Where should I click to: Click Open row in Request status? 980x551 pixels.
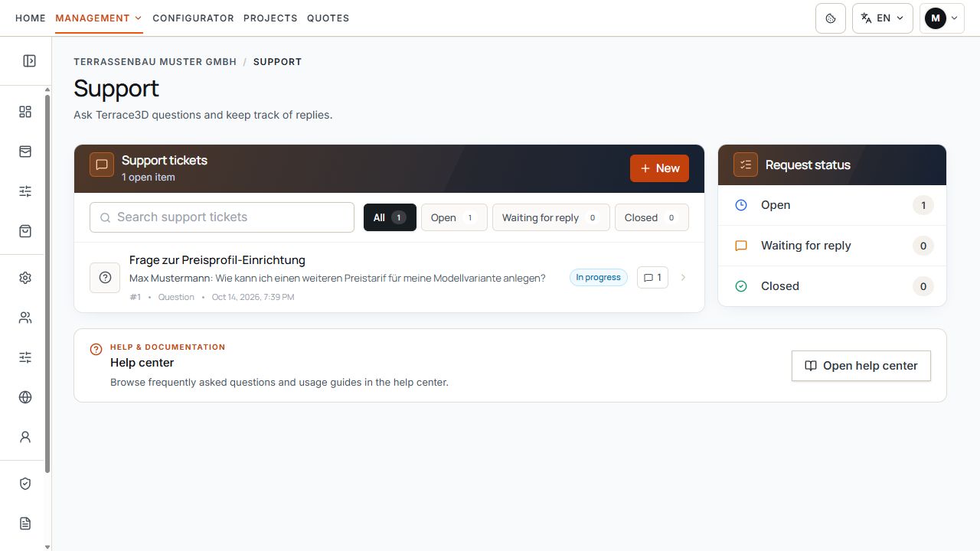[x=832, y=205]
